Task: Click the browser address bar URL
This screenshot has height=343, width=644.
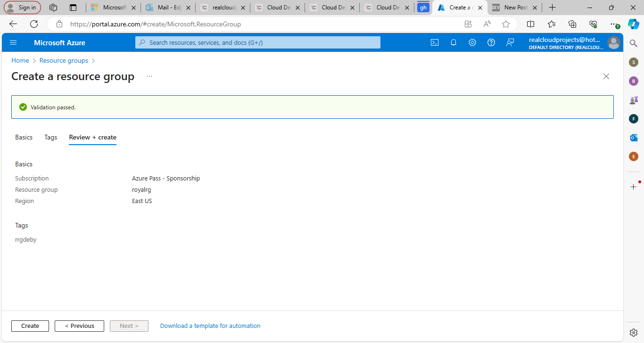Action: click(156, 24)
